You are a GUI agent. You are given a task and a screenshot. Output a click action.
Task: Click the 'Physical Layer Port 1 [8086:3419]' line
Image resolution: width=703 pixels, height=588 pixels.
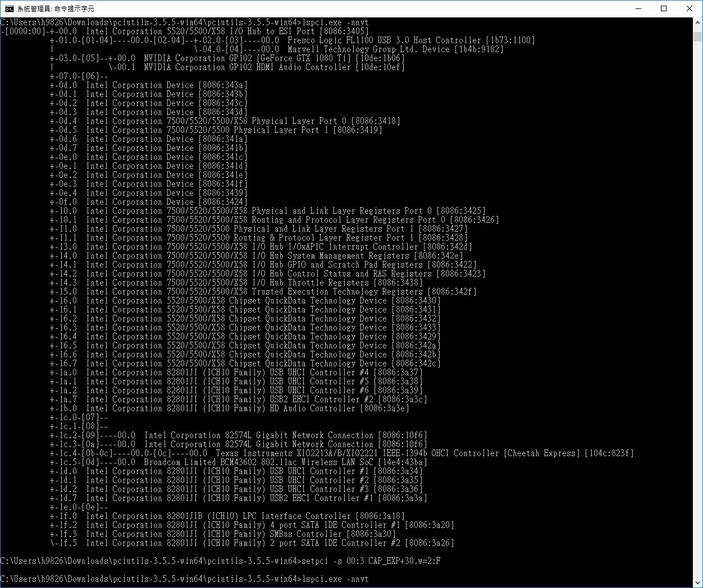click(x=216, y=130)
